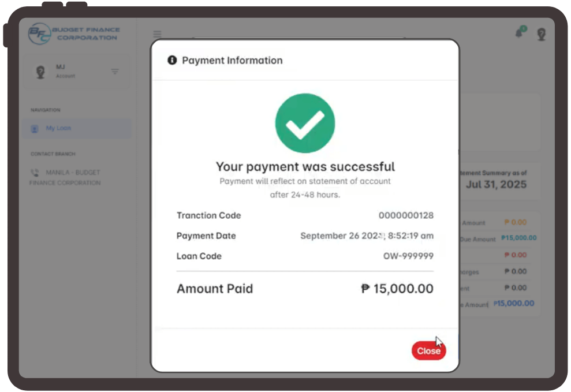This screenshot has width=571, height=392.
Task: Close the Payment Information dialog
Action: pos(428,351)
